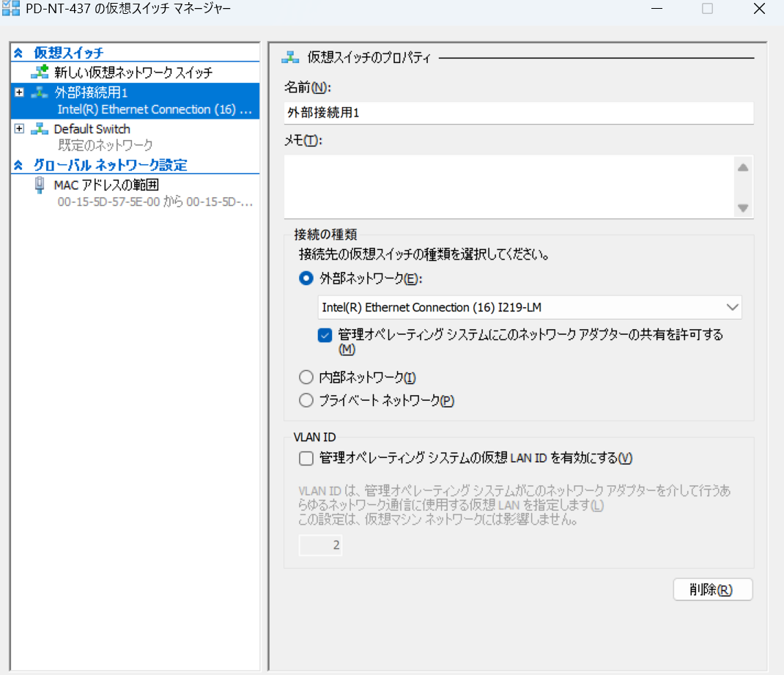Select the プライベート ネットワーク radio button
This screenshot has width=784, height=675.
pyautogui.click(x=306, y=400)
